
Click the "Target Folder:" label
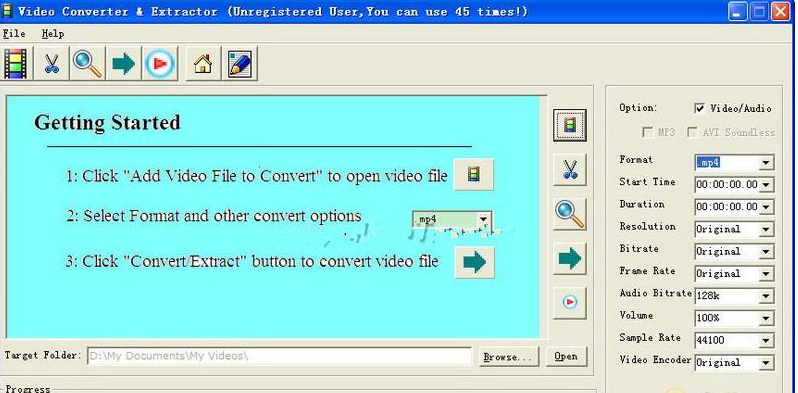43,355
